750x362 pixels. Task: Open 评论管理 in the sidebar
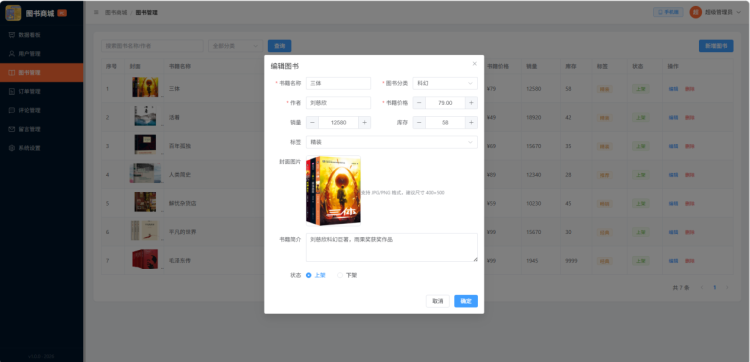point(42,110)
